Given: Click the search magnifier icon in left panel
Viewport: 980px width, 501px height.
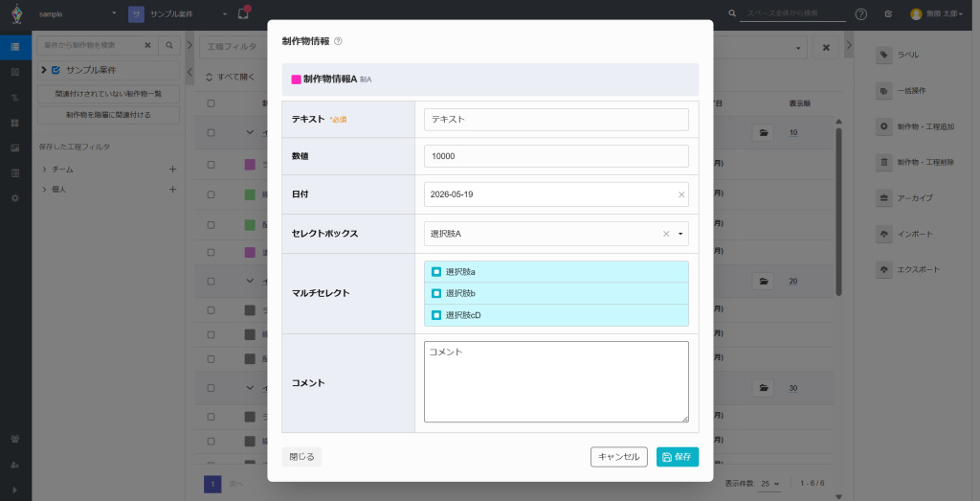Looking at the screenshot, I should coord(168,46).
